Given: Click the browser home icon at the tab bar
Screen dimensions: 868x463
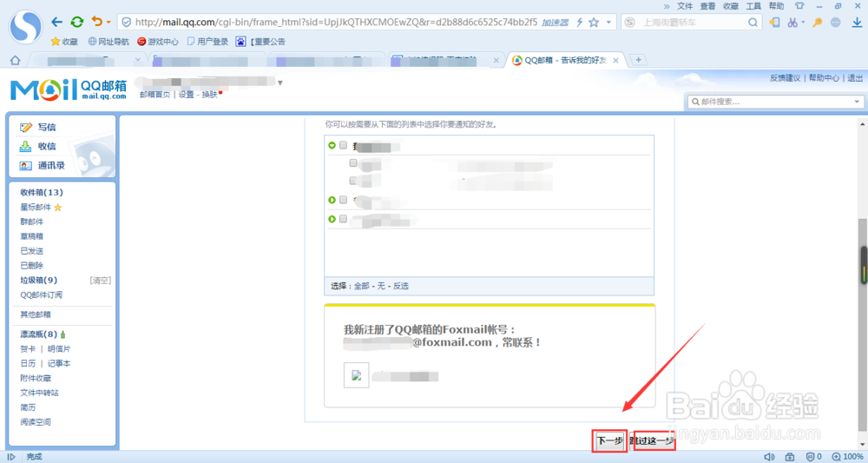Looking at the screenshot, I should (15, 60).
